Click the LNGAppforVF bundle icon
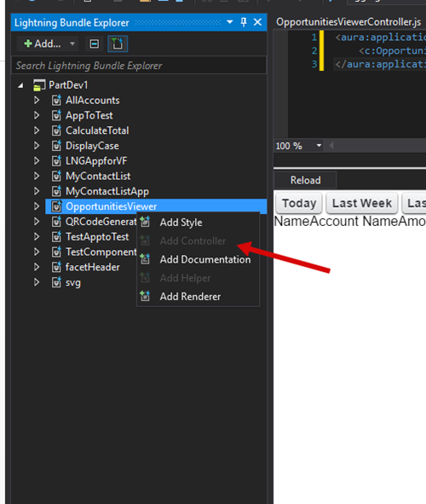 [56, 160]
